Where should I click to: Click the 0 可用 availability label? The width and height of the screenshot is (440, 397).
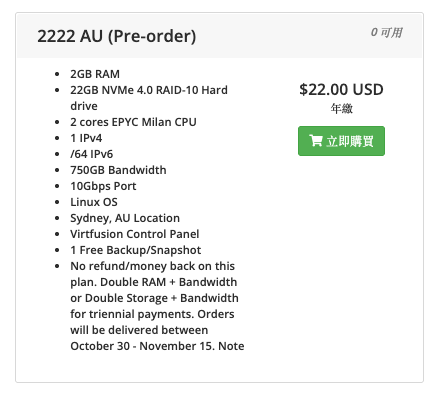(x=387, y=32)
